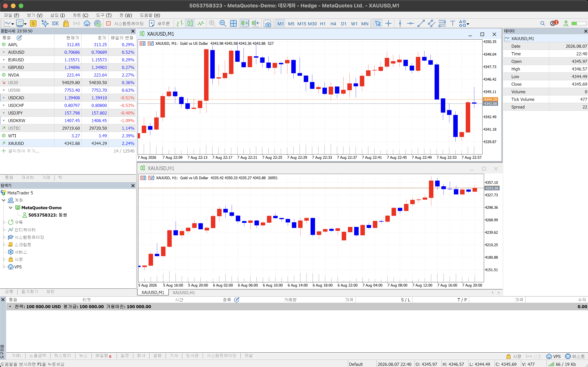Screen dimensions: 588x367
Task: Click the 새주문 new order button
Action: 159,24
